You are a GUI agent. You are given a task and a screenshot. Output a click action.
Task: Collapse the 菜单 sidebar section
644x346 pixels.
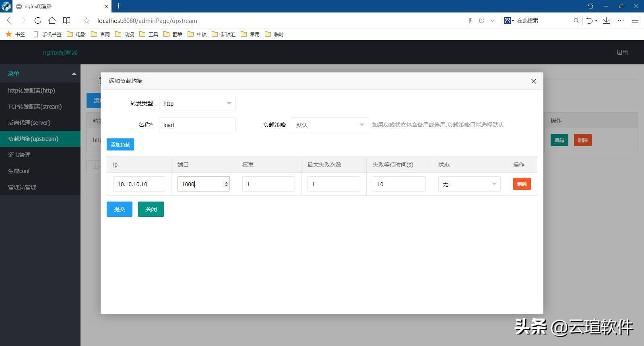[40, 74]
